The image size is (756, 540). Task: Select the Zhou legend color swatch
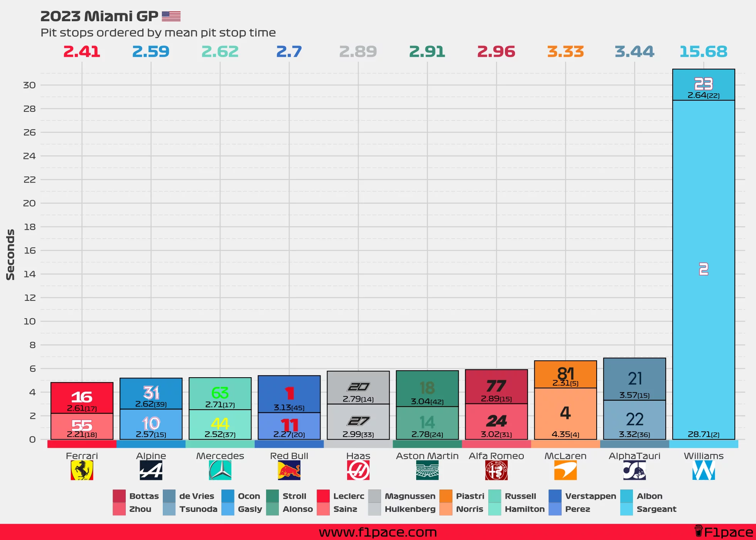click(x=119, y=509)
